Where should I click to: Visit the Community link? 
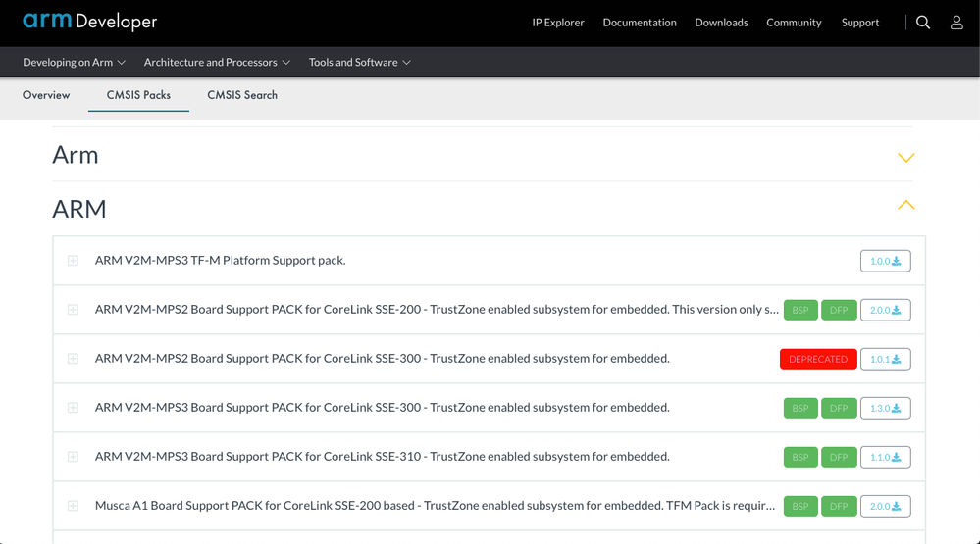click(794, 23)
